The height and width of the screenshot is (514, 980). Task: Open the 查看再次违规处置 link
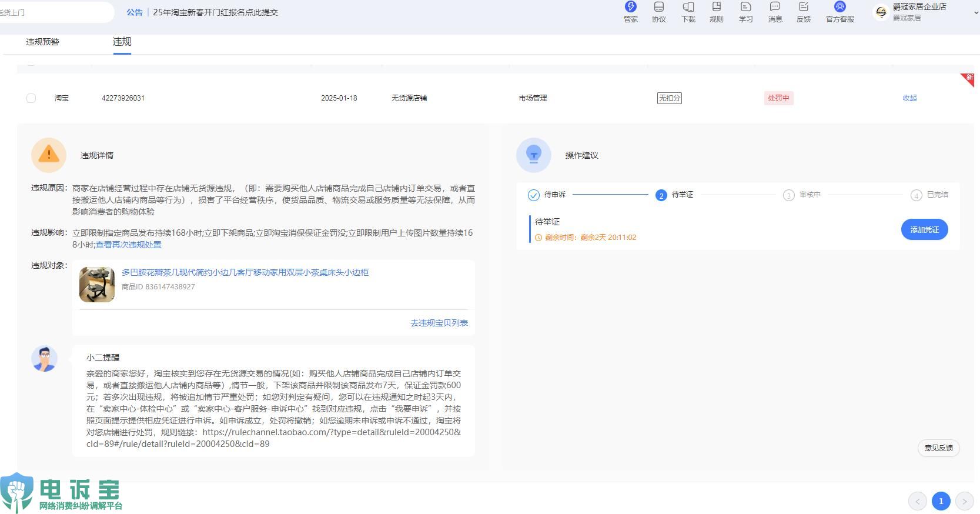[128, 245]
